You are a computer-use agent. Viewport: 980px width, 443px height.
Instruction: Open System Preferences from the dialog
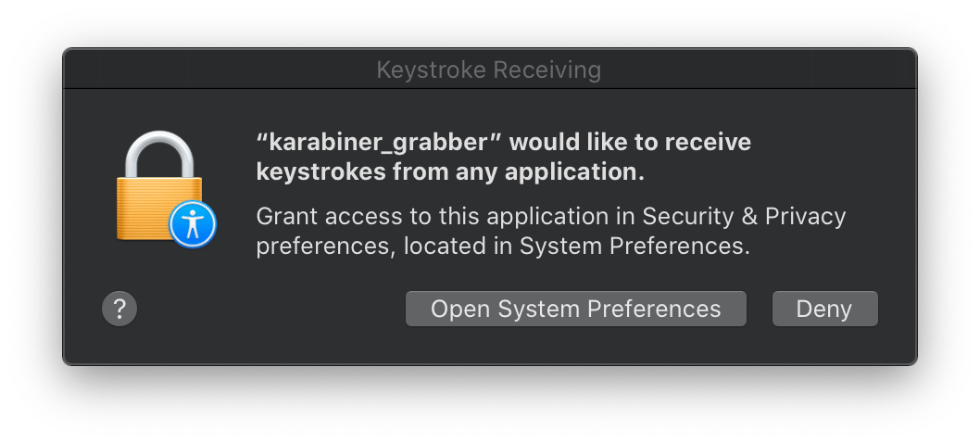click(575, 309)
